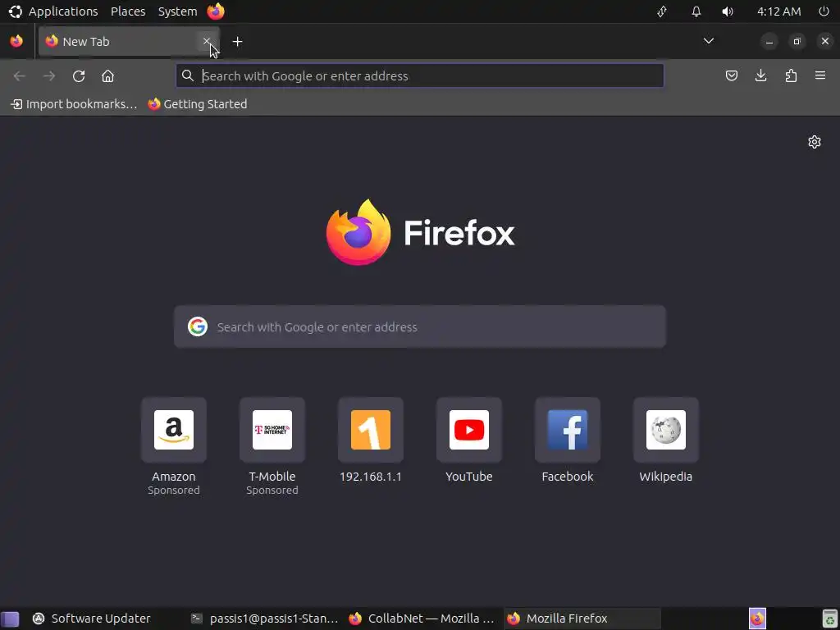The height and width of the screenshot is (630, 840).
Task: Open notifications bell in top panel
Action: 696,11
